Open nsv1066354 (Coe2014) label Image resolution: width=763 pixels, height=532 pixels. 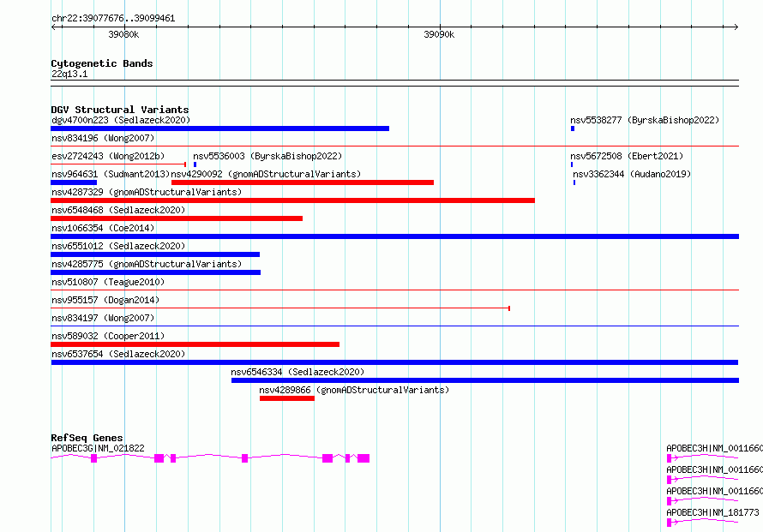point(103,228)
